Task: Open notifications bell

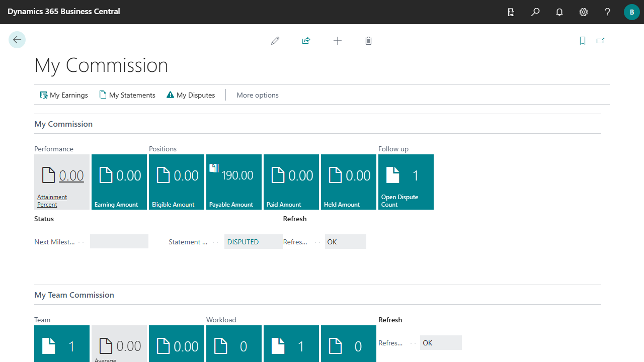Action: (559, 12)
